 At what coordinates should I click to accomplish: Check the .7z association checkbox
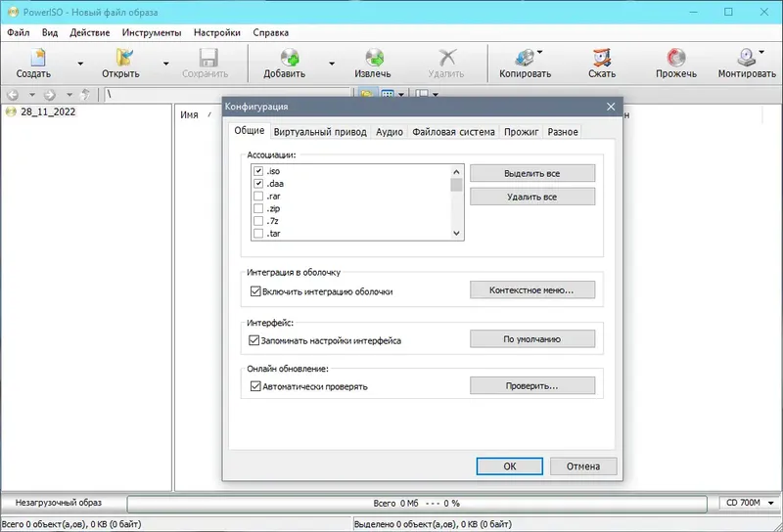tap(258, 221)
